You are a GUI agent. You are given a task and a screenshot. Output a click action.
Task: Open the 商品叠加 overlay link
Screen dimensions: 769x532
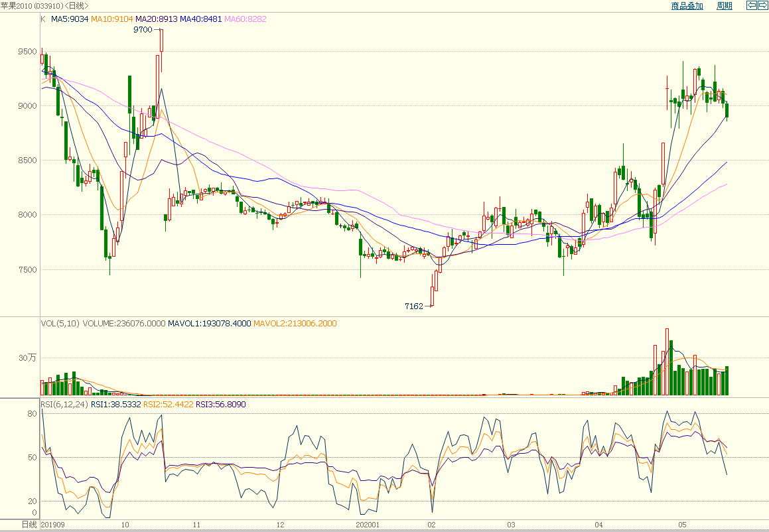click(x=687, y=6)
